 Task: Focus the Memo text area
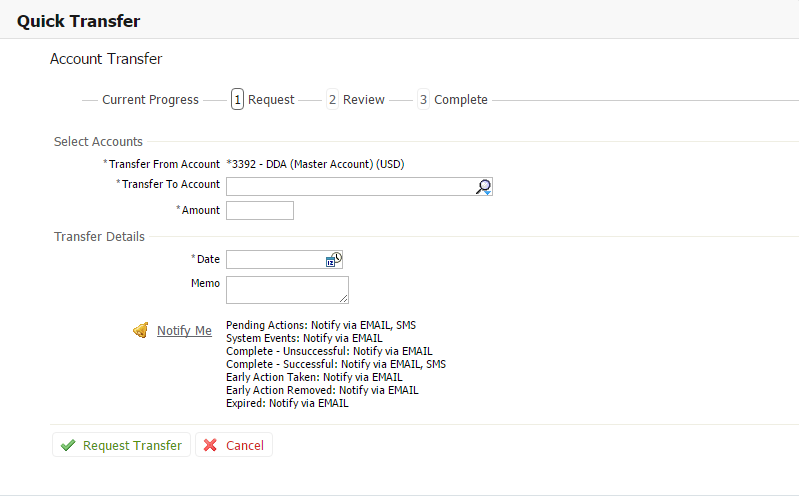pyautogui.click(x=285, y=290)
